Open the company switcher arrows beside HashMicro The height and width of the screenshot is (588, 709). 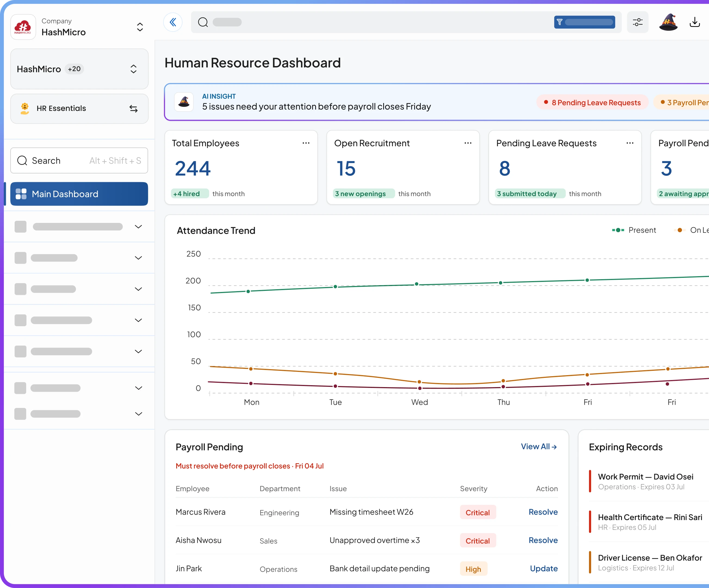pos(140,27)
